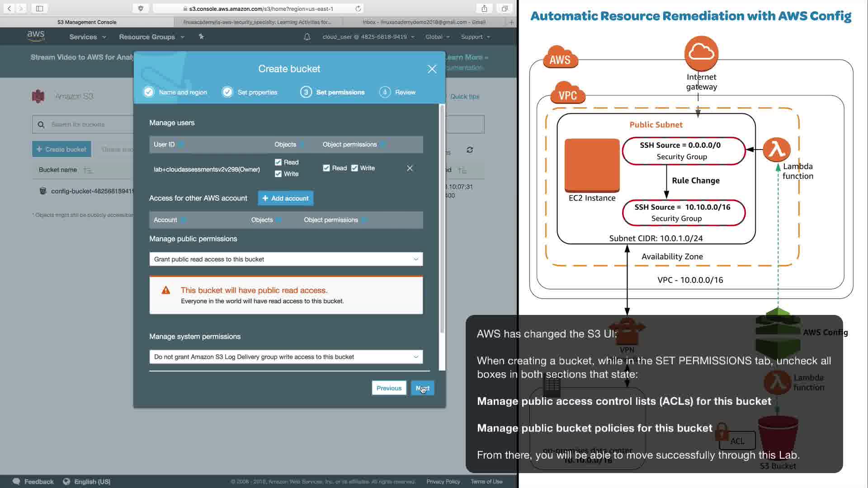Switch to Inbox Gmail browser tab
Viewport: 868px width, 488px height.
(x=424, y=22)
